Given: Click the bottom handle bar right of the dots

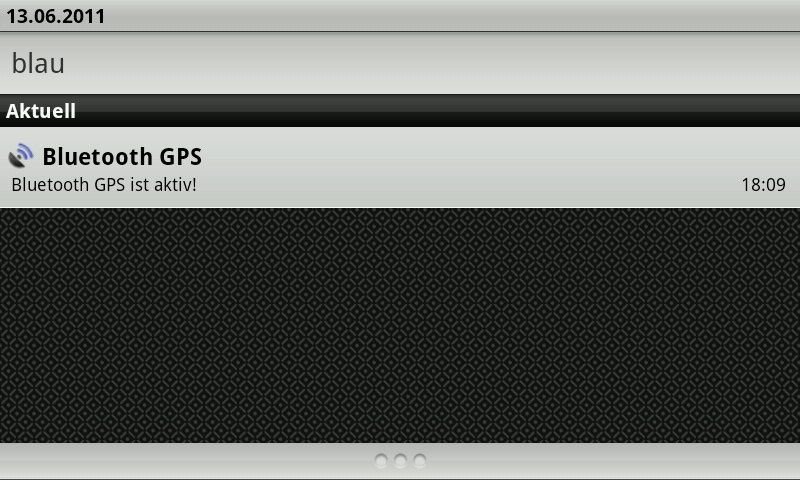Looking at the screenshot, I should click(x=614, y=461).
